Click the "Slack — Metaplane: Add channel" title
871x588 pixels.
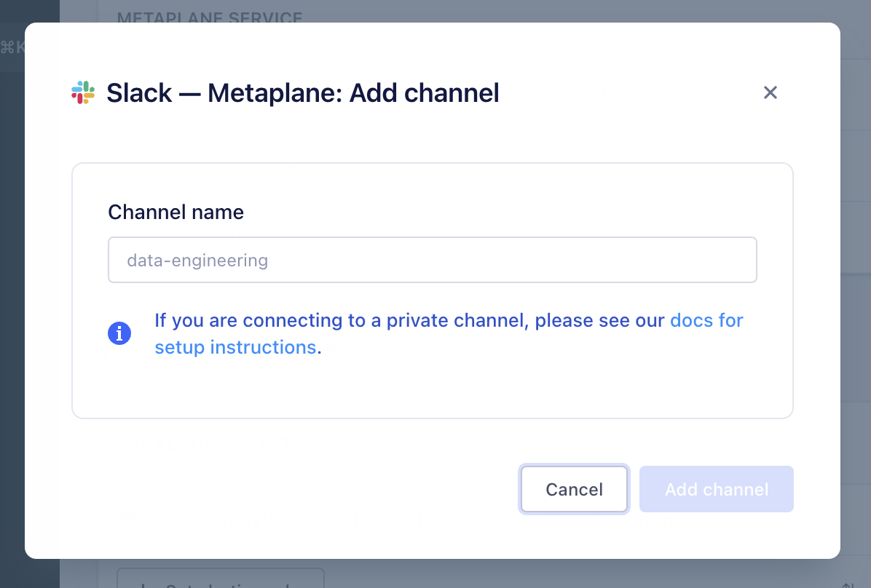(303, 93)
